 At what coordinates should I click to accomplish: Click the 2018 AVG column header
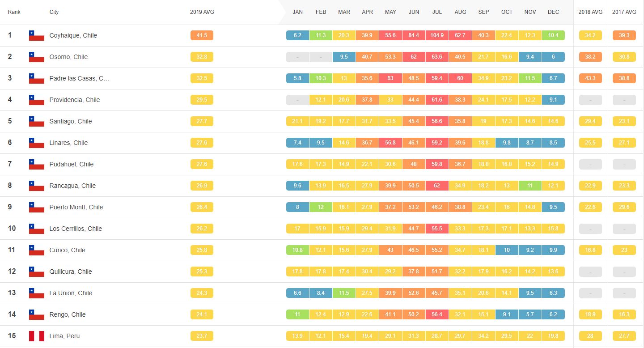590,12
